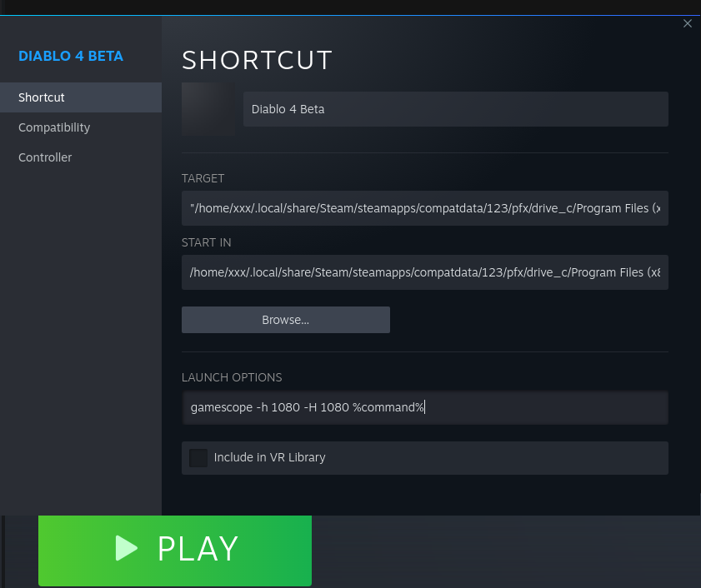
Task: Click the TARGET field label
Action: point(203,178)
